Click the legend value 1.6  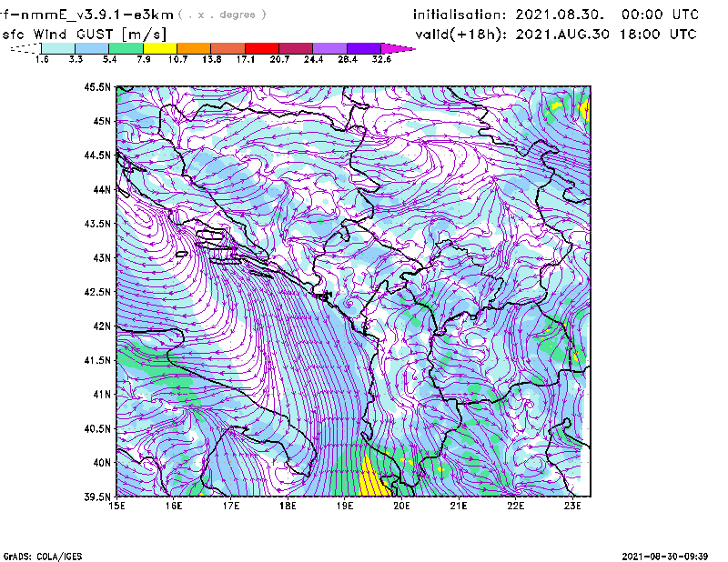coord(42,59)
